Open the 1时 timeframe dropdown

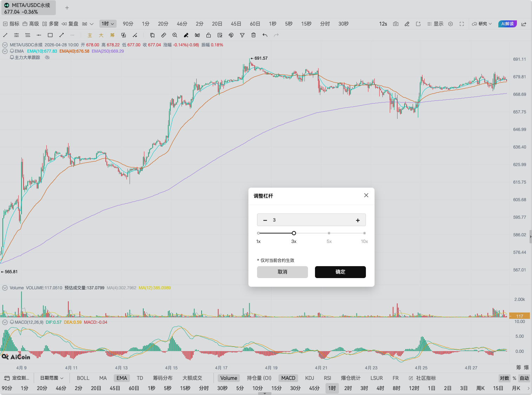tap(107, 24)
